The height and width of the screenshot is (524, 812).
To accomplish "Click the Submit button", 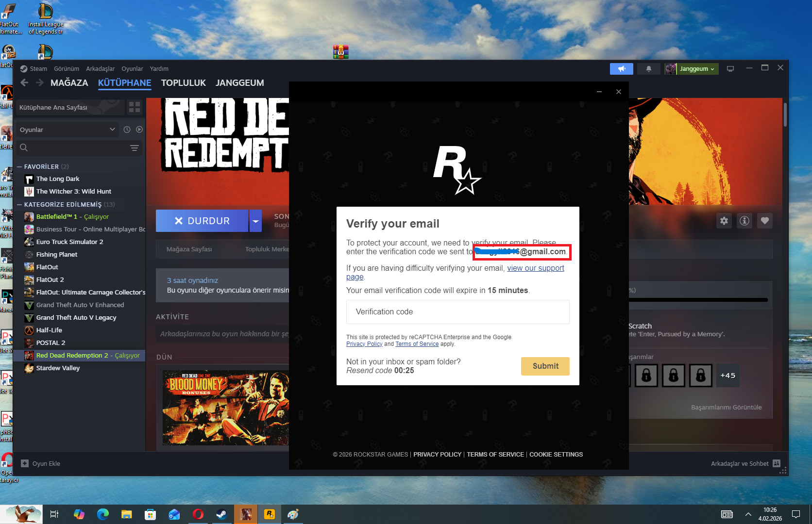I will (x=545, y=366).
